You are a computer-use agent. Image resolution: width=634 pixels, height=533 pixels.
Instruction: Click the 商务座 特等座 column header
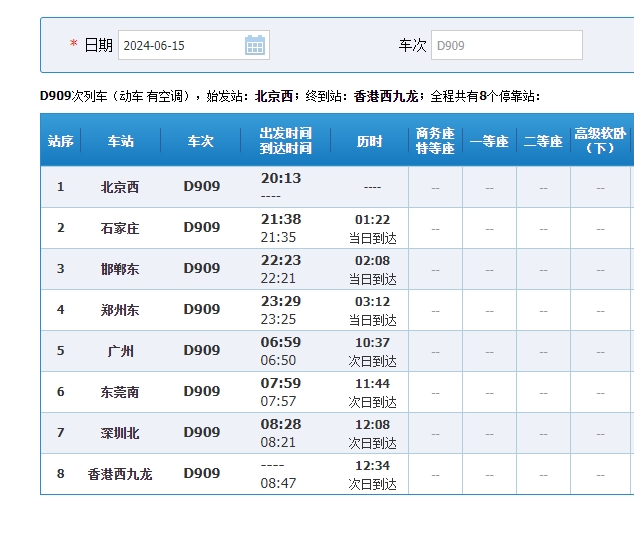point(435,141)
